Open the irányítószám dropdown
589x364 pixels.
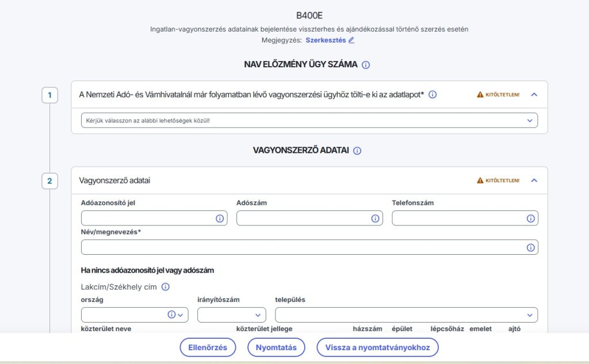[x=231, y=315]
